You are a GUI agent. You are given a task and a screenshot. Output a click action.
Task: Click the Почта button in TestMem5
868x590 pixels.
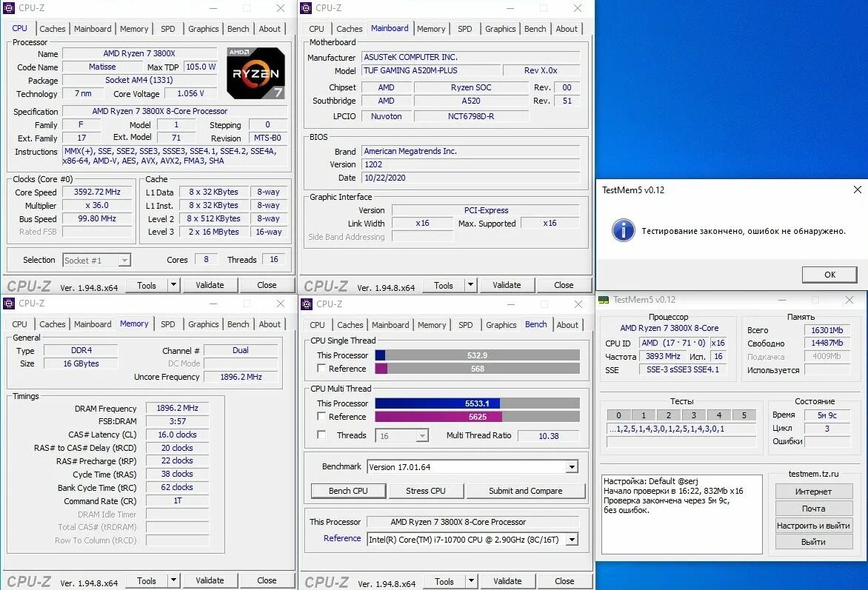click(x=813, y=509)
